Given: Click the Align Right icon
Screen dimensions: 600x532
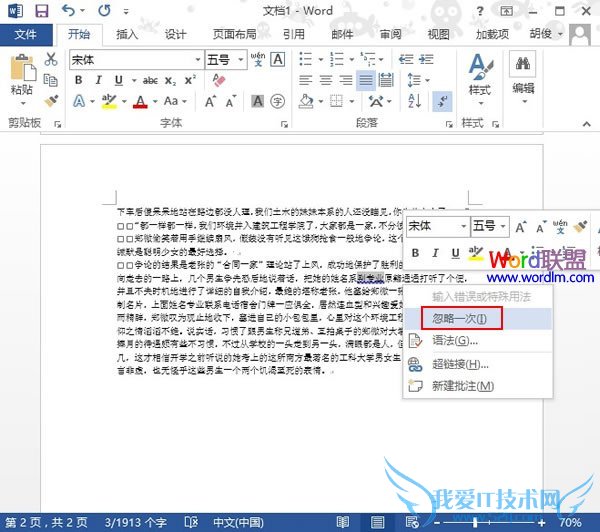Looking at the screenshot, I should coord(346,80).
